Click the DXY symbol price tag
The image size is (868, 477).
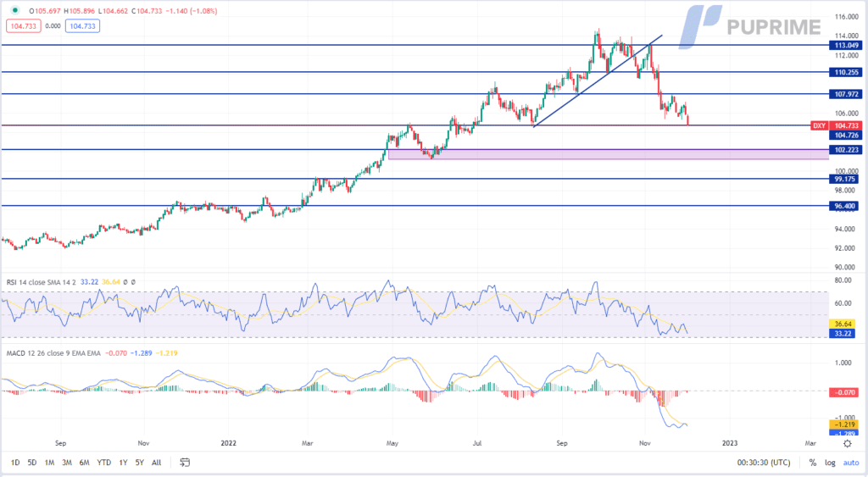click(x=820, y=125)
